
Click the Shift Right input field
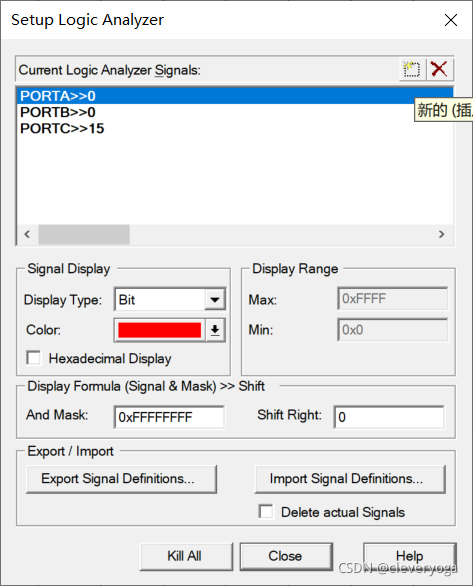(389, 417)
